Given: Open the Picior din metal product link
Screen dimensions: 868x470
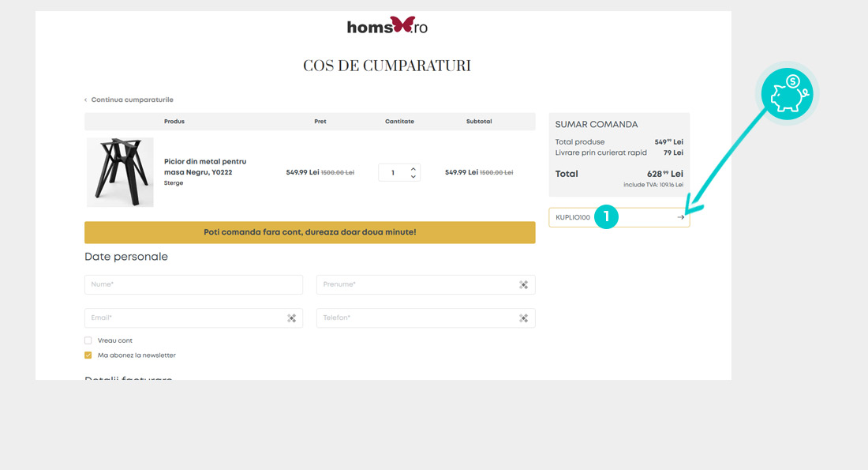Looking at the screenshot, I should coord(204,167).
